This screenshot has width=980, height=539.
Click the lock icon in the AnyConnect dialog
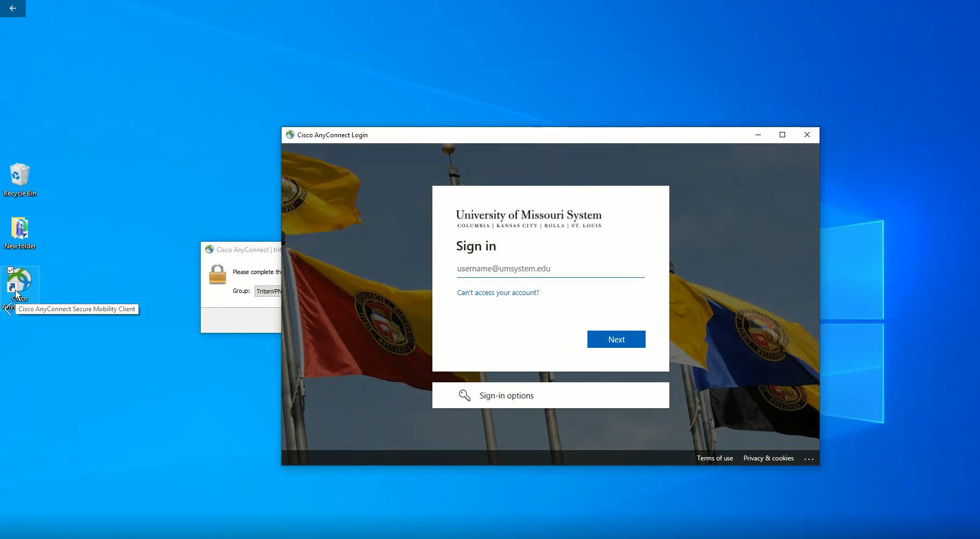[217, 274]
